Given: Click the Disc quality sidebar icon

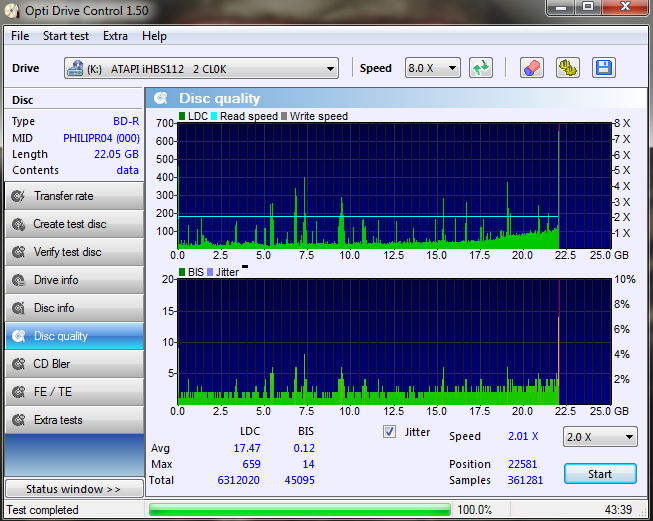Looking at the screenshot, I should tap(18, 336).
